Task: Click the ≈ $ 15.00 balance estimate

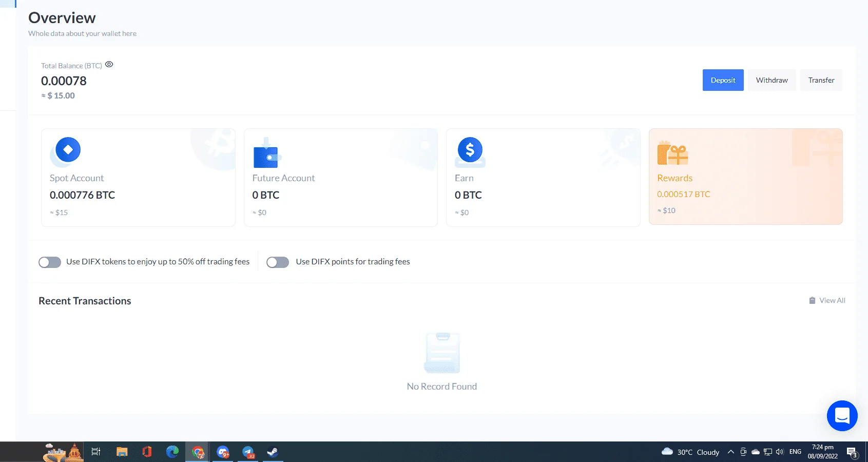Action: [x=58, y=95]
